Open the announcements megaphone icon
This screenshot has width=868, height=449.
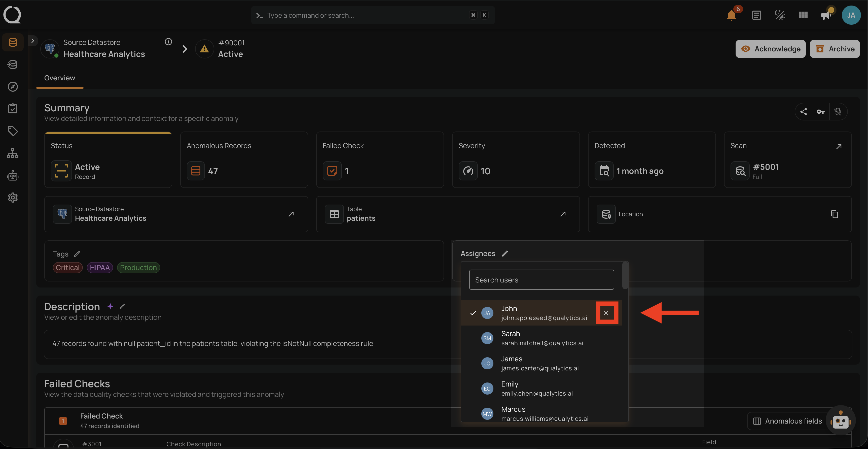click(x=826, y=15)
